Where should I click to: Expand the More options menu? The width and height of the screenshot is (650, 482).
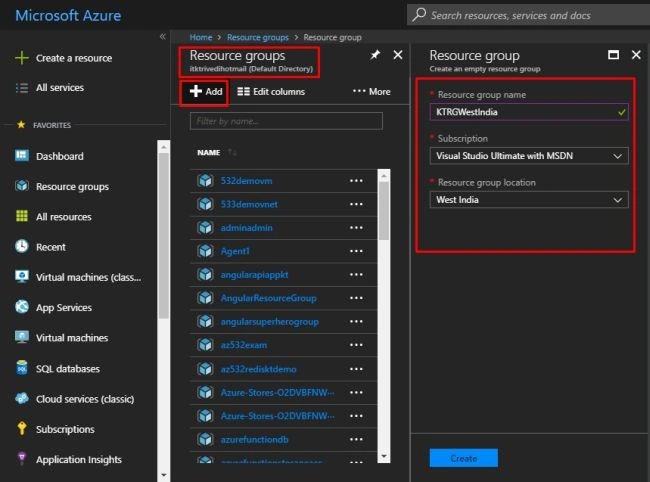[x=371, y=92]
